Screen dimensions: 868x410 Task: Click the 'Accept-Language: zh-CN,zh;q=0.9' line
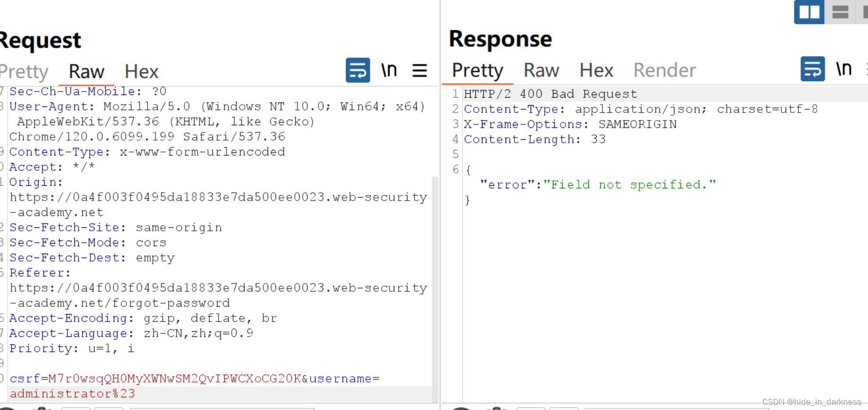pos(131,333)
